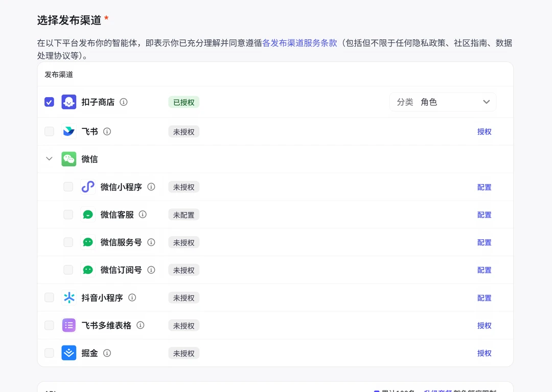
Task: Open info tooltip beside 飞书
Action: (x=107, y=131)
